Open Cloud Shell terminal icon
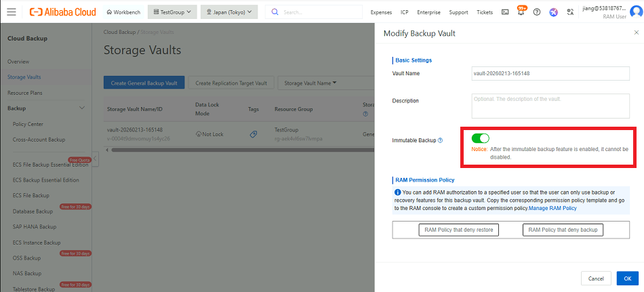644x292 pixels. [505, 12]
